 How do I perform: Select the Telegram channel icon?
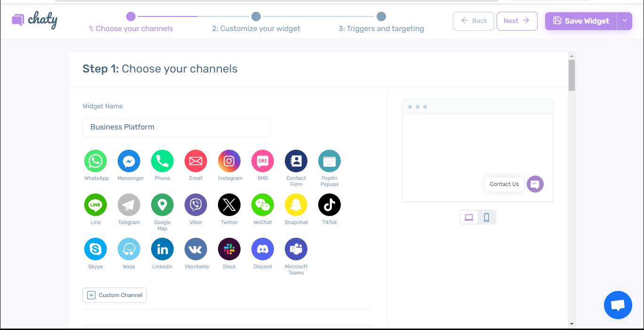(x=129, y=205)
